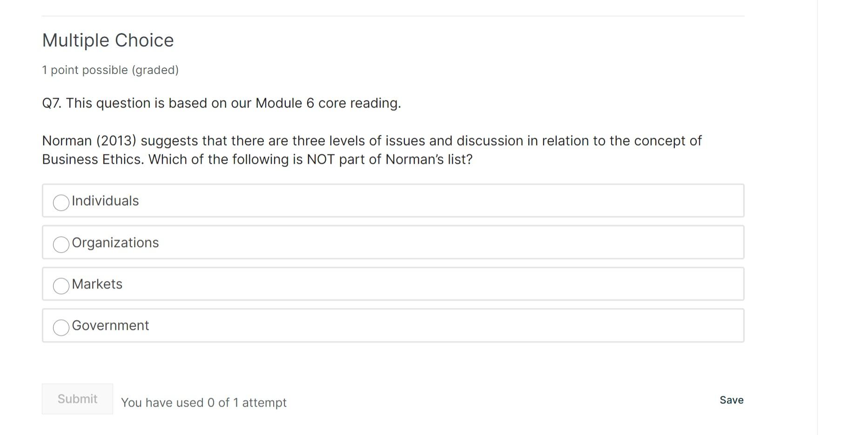This screenshot has width=868, height=435.
Task: Select the Markets radio button
Action: (x=61, y=286)
